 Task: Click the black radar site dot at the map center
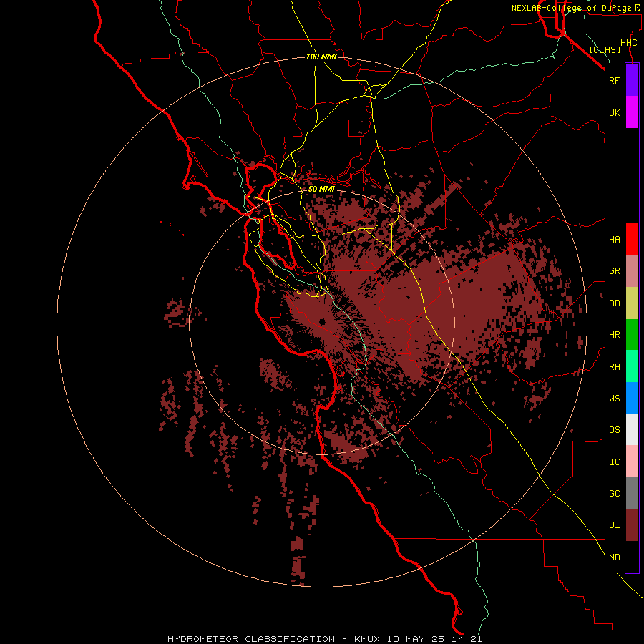pyautogui.click(x=322, y=321)
